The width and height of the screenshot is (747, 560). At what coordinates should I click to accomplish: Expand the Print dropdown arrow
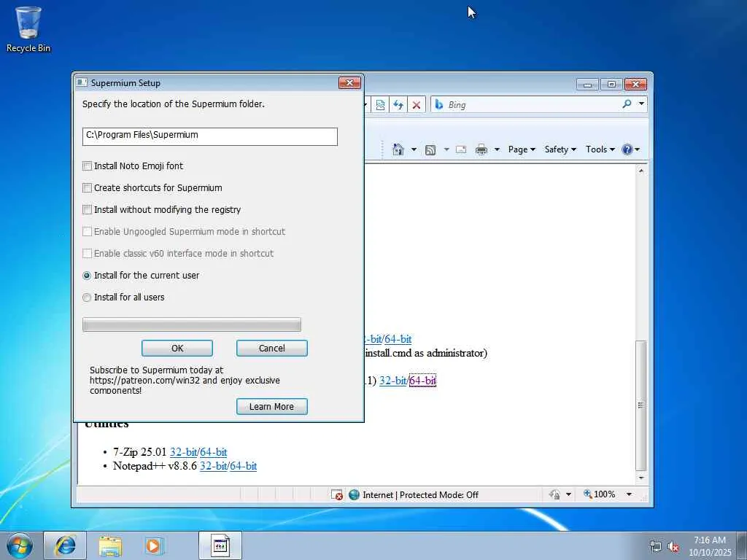point(497,149)
